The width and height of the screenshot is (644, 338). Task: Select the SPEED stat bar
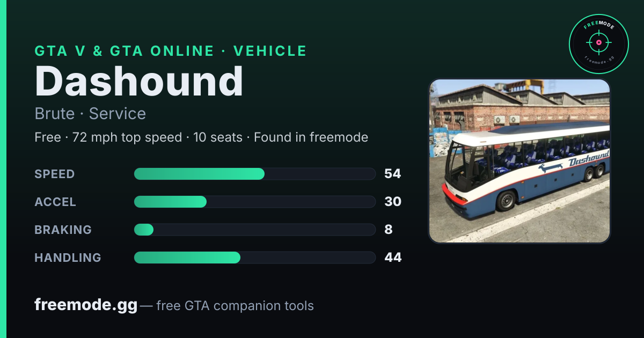point(254,174)
